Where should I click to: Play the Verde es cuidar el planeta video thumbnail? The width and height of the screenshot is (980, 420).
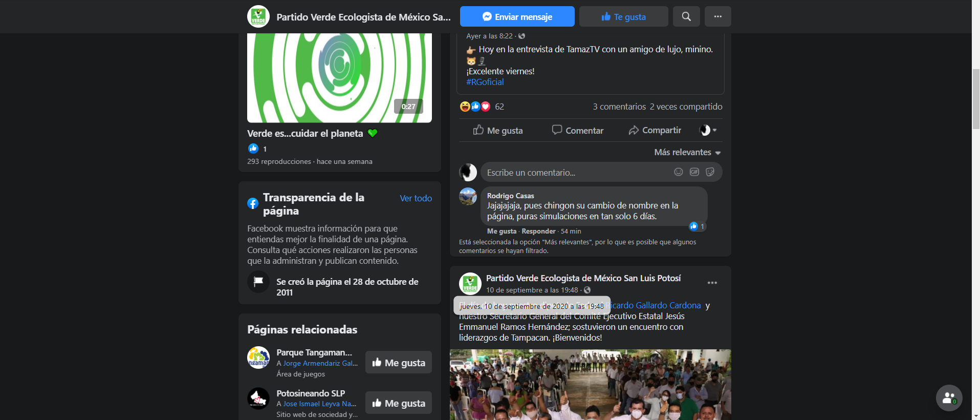[339, 78]
